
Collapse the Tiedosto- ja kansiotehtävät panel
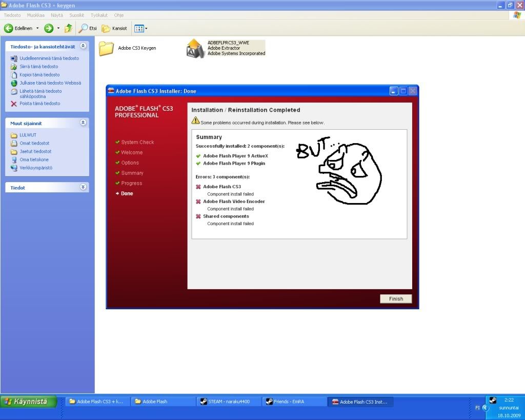tap(83, 46)
